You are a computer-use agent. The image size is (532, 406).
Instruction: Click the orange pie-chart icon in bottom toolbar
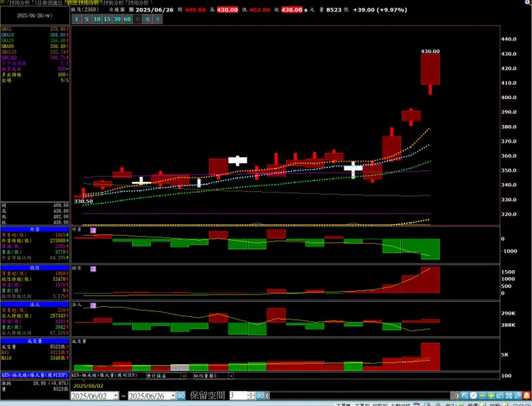point(473,395)
